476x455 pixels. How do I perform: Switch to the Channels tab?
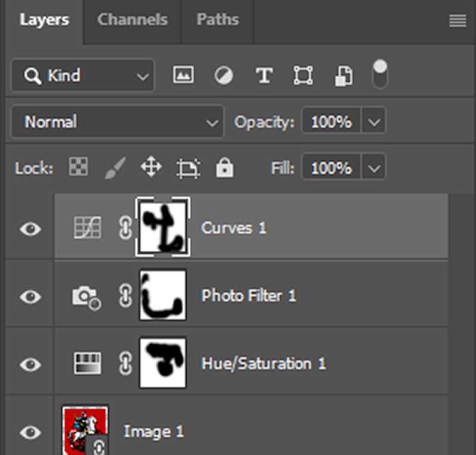click(132, 19)
